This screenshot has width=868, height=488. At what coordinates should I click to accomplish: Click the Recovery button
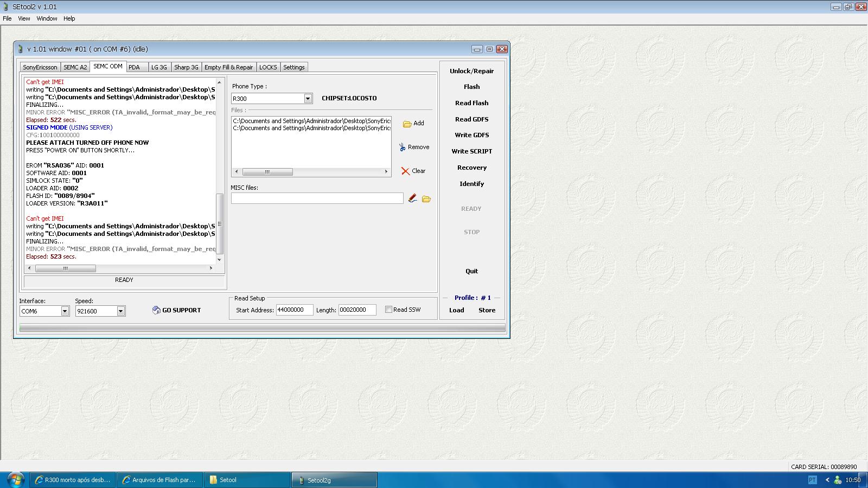click(472, 168)
